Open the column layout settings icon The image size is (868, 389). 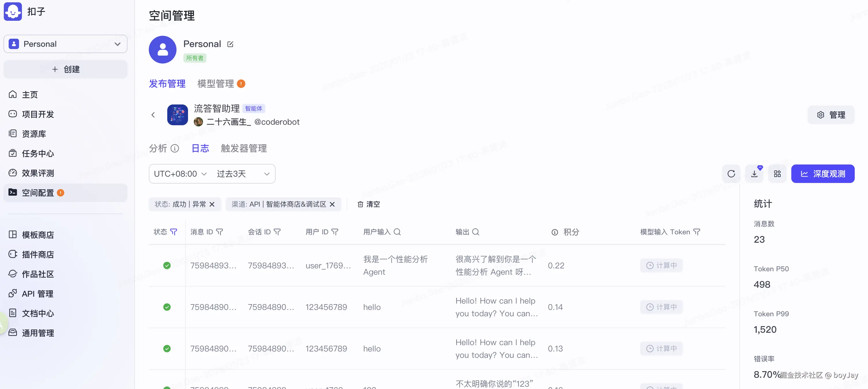click(x=777, y=174)
